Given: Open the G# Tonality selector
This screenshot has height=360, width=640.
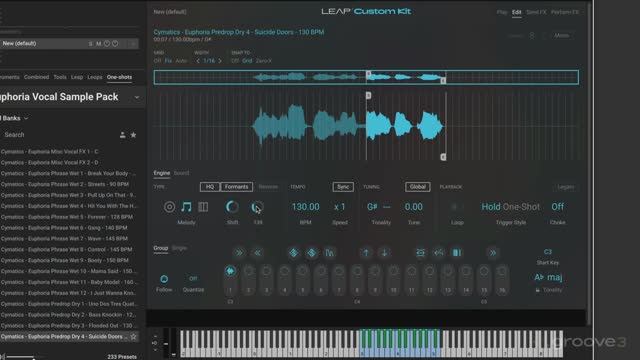Looking at the screenshot, I should 372,207.
